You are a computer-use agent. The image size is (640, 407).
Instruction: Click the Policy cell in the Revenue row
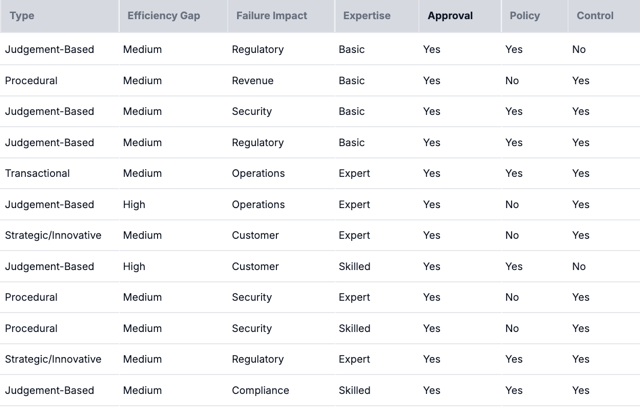click(x=512, y=80)
